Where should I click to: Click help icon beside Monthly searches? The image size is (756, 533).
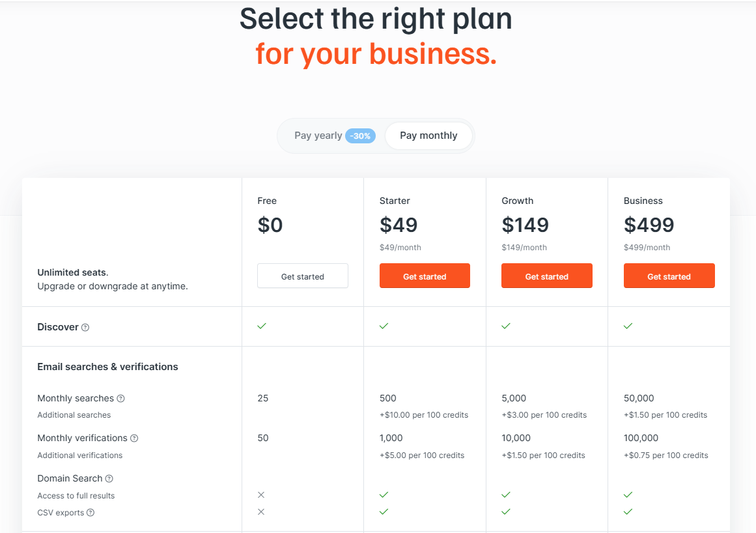tap(120, 398)
